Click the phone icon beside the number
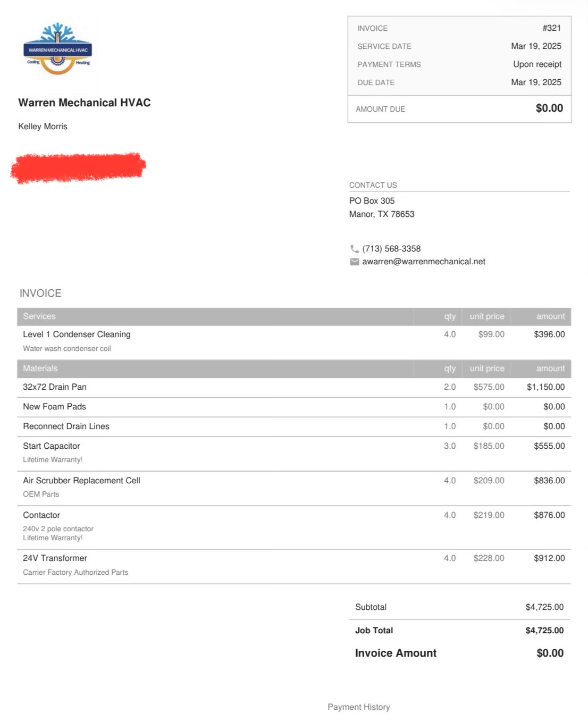 click(x=354, y=249)
